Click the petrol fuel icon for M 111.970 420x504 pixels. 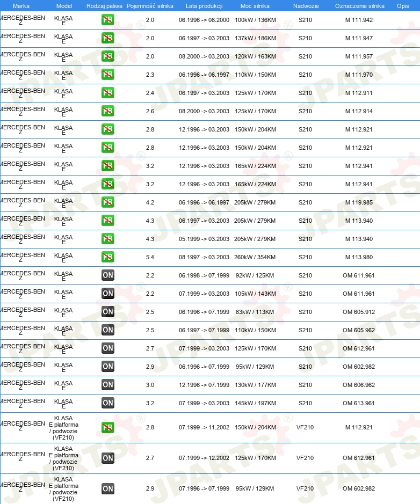108,75
